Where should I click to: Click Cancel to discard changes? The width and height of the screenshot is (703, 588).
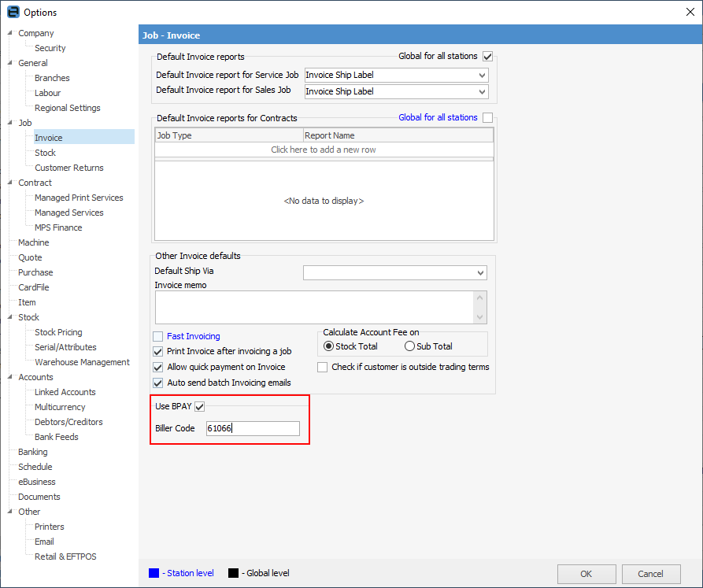651,574
